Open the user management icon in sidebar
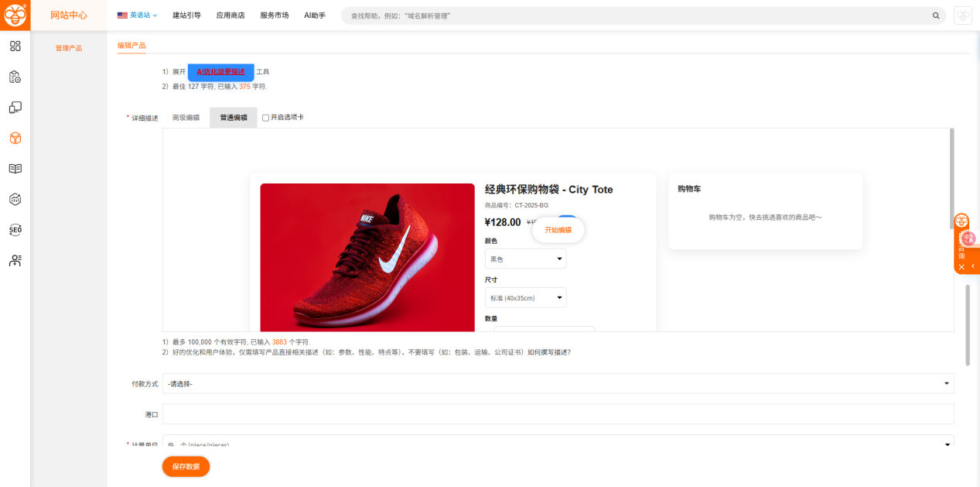The image size is (980, 487). tap(15, 261)
